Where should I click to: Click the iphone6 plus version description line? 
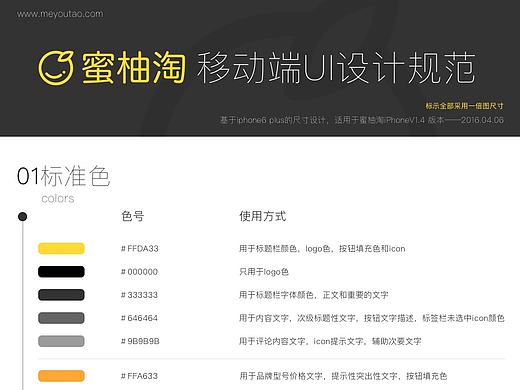361,120
